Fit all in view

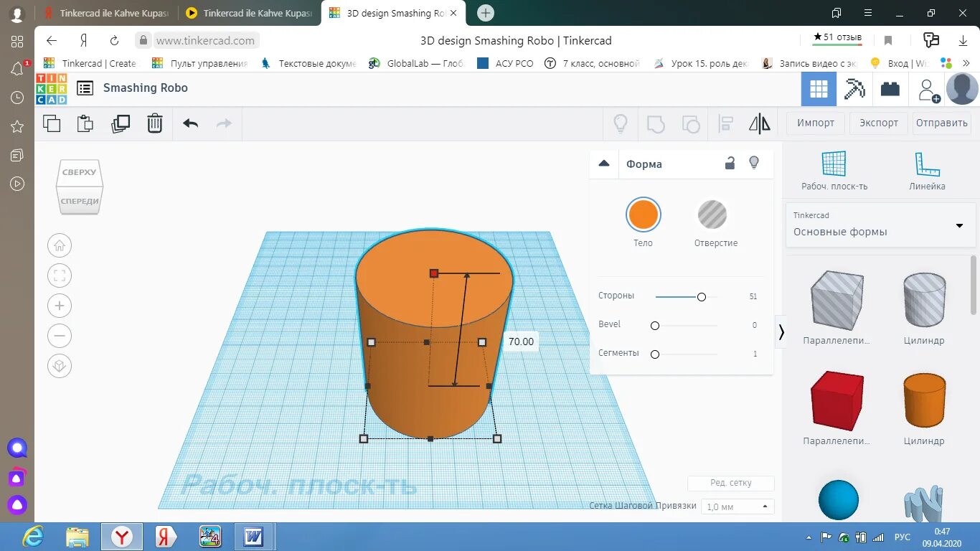pyautogui.click(x=60, y=275)
